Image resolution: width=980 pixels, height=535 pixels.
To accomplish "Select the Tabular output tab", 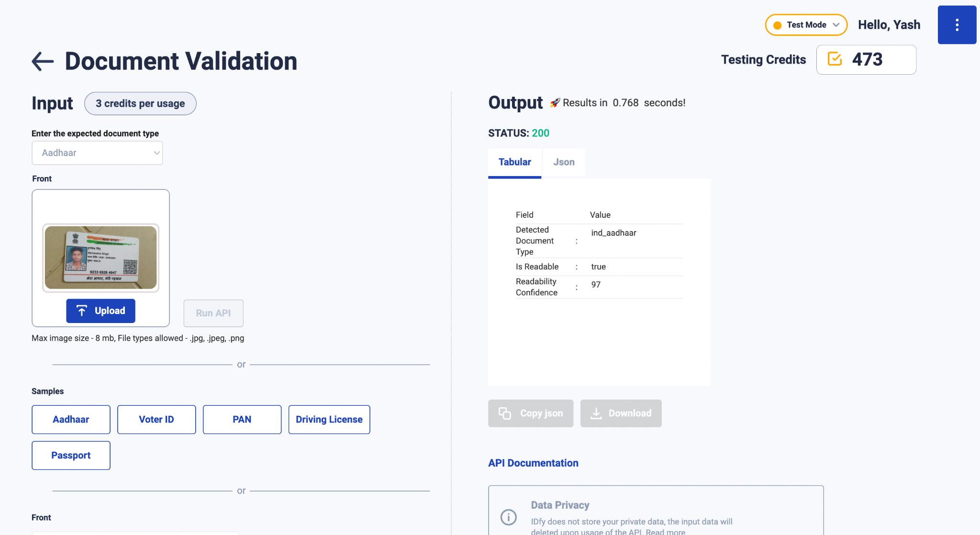I will pyautogui.click(x=514, y=162).
